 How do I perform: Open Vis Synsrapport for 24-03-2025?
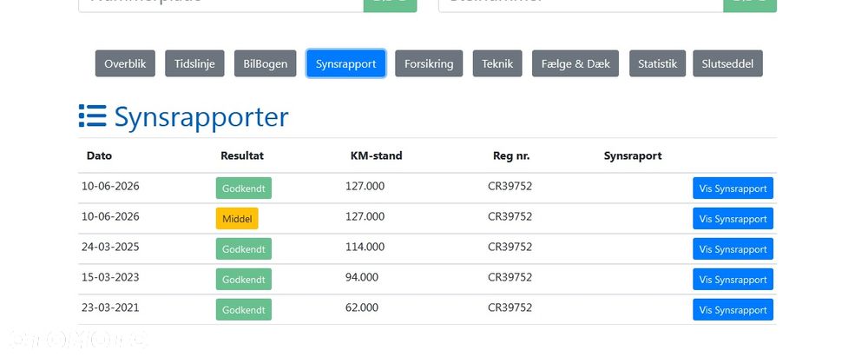(x=733, y=249)
